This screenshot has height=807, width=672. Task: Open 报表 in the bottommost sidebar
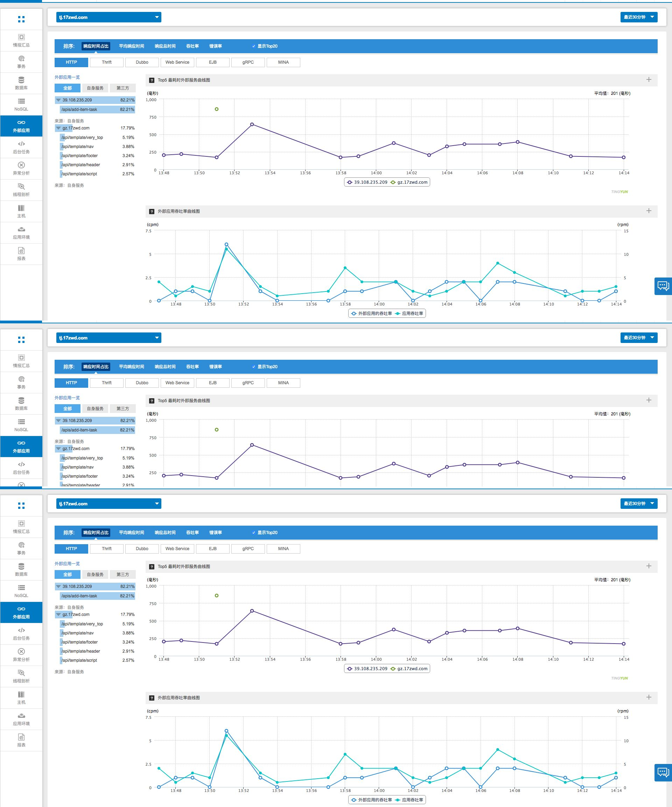[x=21, y=741]
